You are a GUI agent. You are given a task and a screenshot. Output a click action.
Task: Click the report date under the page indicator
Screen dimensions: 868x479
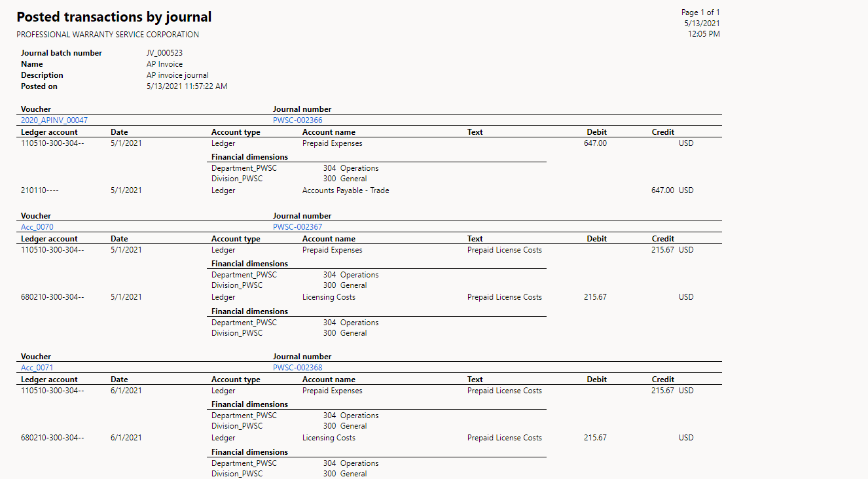click(x=702, y=23)
